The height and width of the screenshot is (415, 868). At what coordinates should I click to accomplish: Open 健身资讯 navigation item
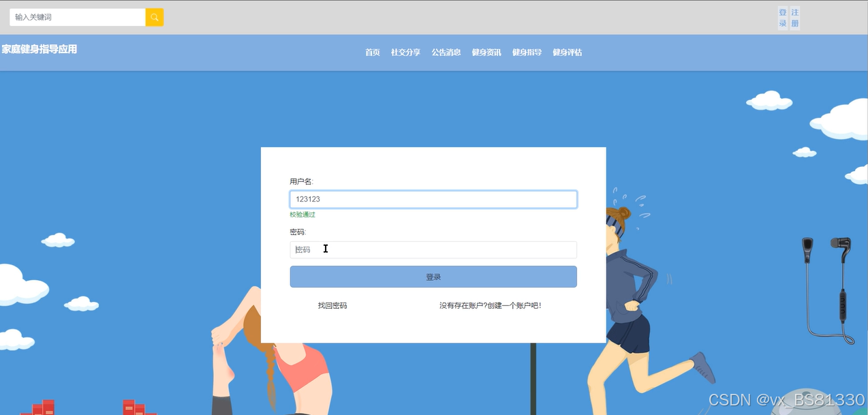point(486,52)
